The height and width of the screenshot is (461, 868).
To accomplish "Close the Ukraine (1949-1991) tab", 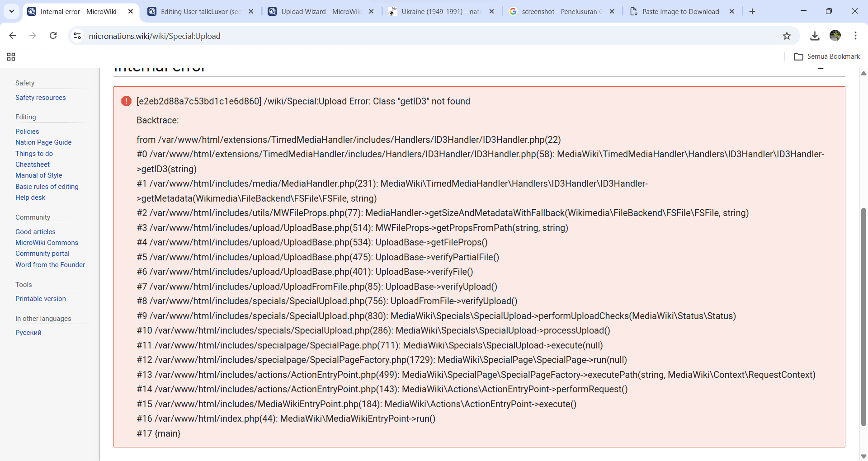I will click(x=492, y=11).
